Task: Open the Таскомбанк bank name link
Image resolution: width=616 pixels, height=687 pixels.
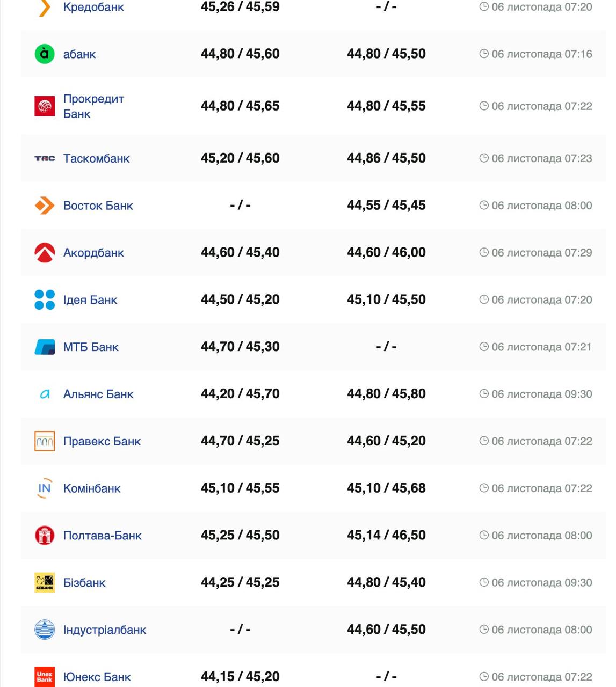Action: point(97,158)
